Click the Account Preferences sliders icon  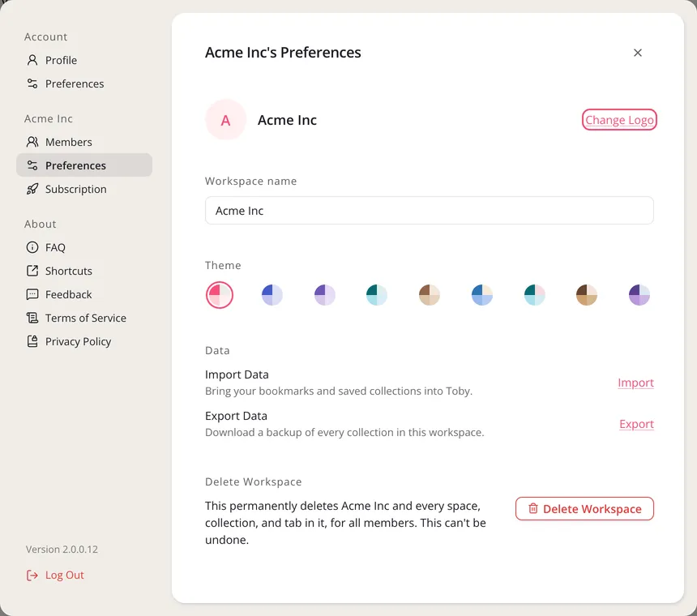point(32,83)
